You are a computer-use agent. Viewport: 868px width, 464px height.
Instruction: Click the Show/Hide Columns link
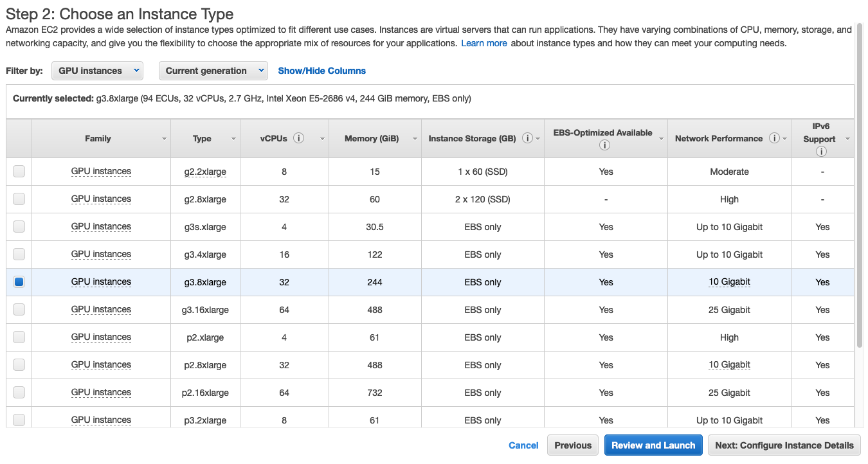pyautogui.click(x=321, y=71)
